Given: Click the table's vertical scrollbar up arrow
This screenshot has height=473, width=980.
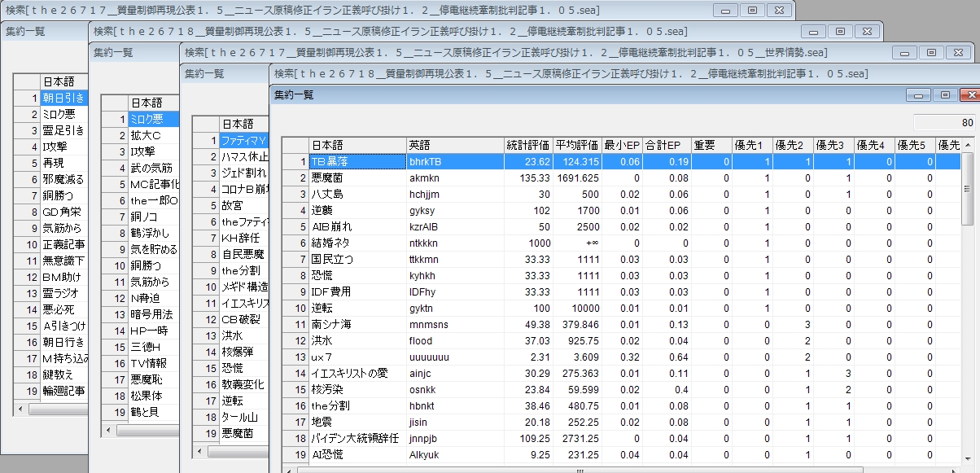Looking at the screenshot, I should pyautogui.click(x=968, y=145).
